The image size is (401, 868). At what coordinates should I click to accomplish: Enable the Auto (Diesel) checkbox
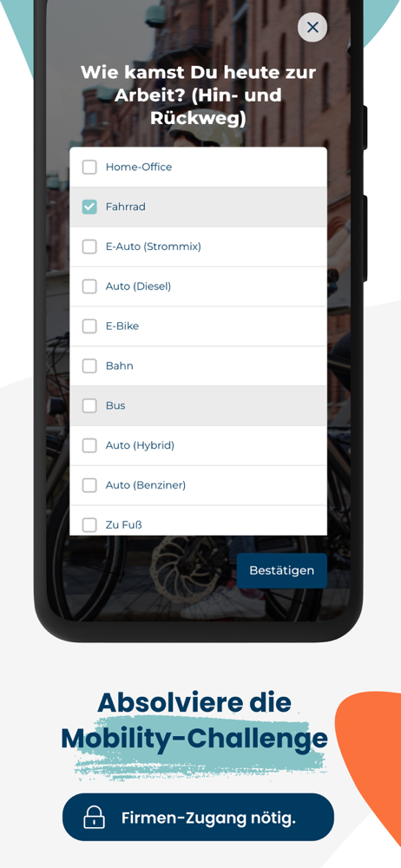tap(89, 286)
